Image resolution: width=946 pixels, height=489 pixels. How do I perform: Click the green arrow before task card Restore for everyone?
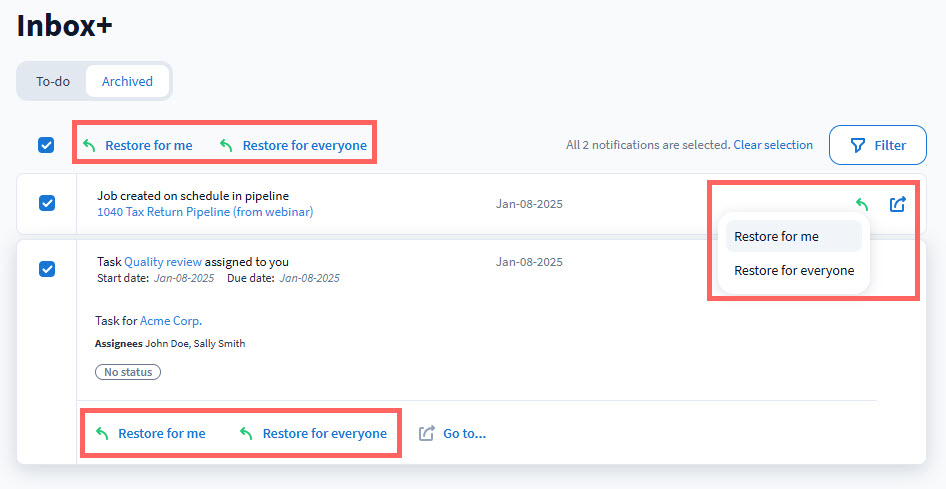246,434
